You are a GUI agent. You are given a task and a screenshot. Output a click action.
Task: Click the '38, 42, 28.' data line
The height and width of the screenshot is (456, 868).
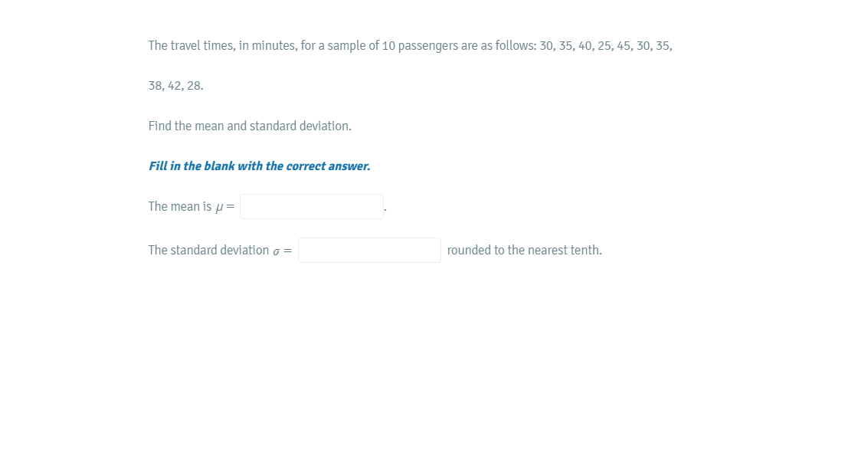click(x=175, y=86)
